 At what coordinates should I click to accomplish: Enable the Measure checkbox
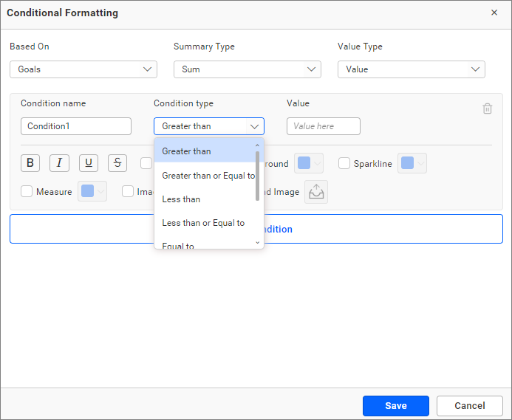pyautogui.click(x=27, y=192)
